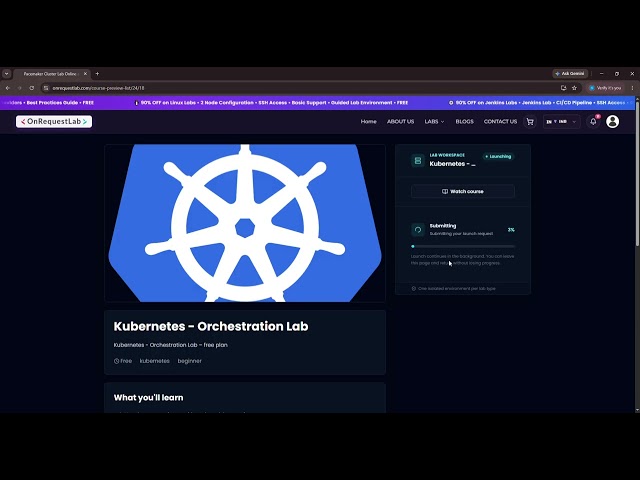Open the shopping cart icon
Screen dimensions: 640x480
click(x=530, y=122)
